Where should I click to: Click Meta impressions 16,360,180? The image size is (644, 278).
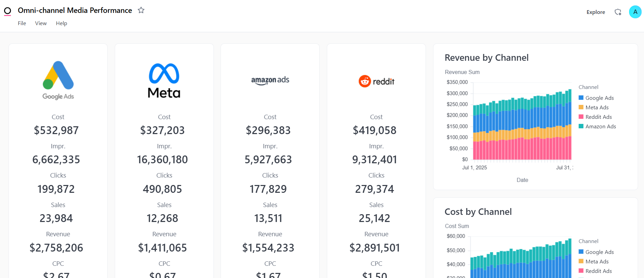pos(163,160)
